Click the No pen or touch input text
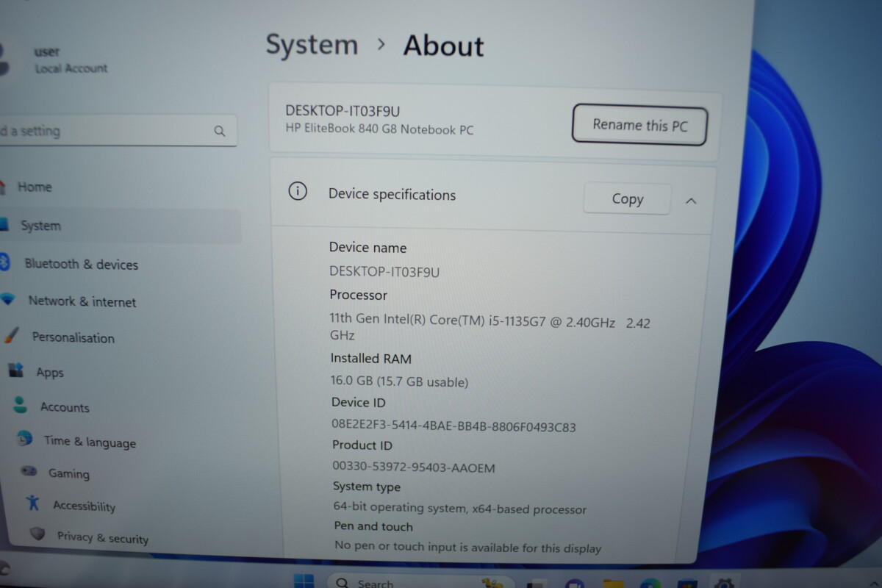Viewport: 882px width, 588px height. [467, 548]
